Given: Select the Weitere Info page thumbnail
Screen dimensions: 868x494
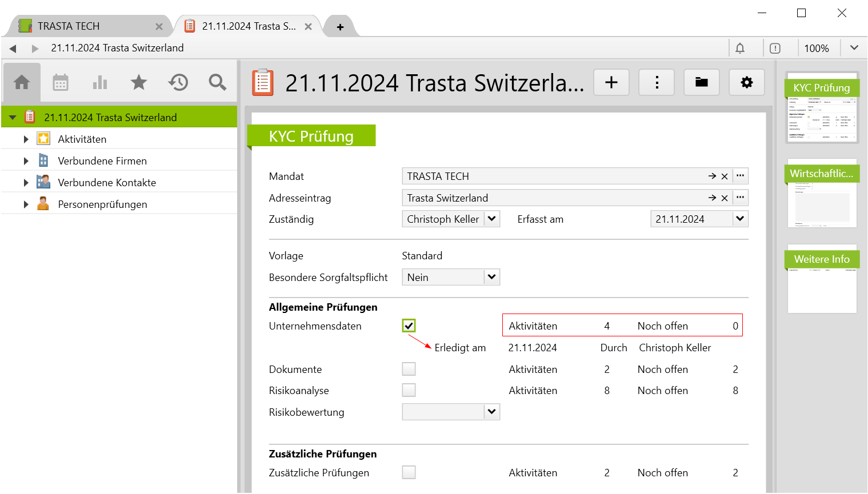Looking at the screenshot, I should tap(822, 280).
